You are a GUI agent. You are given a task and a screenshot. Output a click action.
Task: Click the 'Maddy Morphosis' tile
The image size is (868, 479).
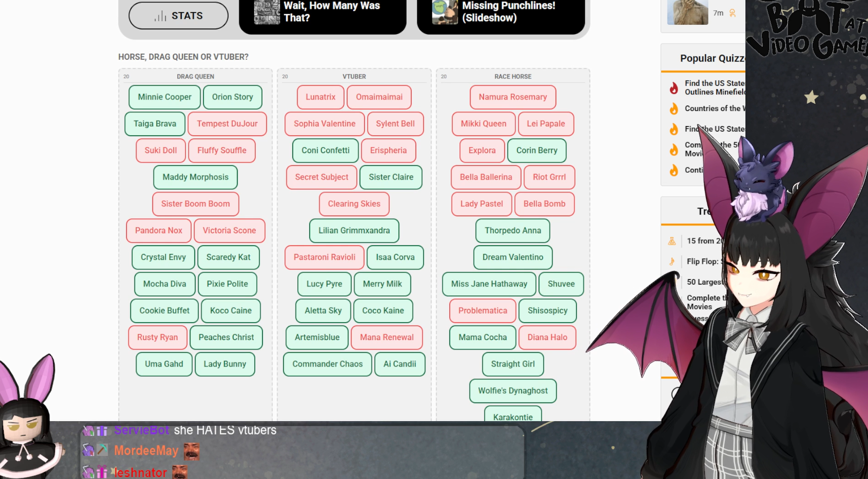point(196,177)
